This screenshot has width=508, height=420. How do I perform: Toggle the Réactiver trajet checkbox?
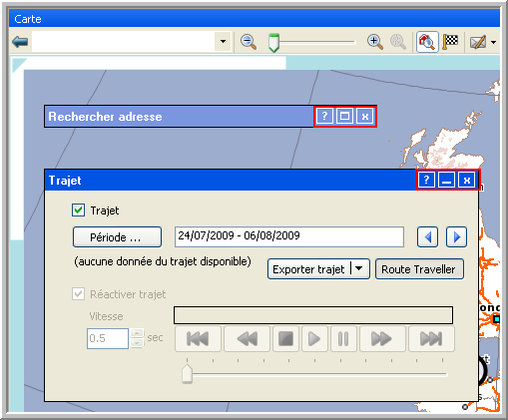coord(78,294)
